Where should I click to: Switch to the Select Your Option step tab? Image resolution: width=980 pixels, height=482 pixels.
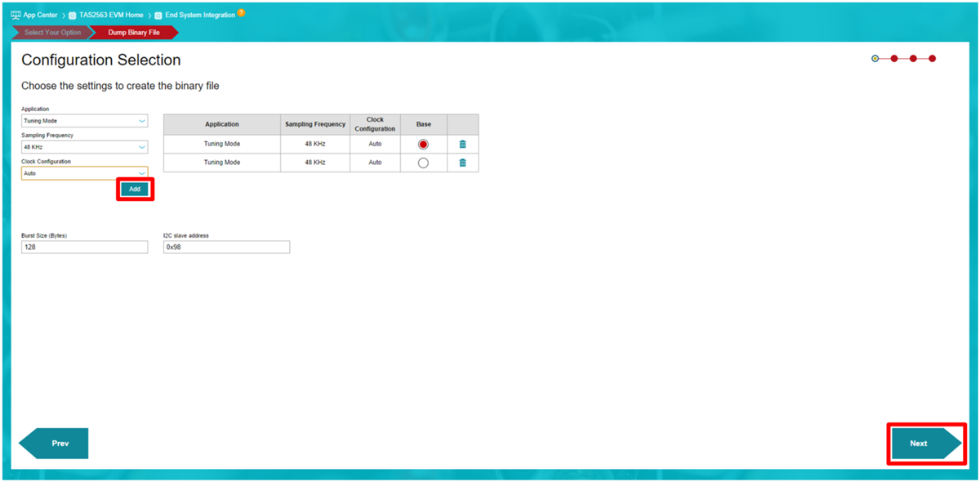[x=52, y=33]
